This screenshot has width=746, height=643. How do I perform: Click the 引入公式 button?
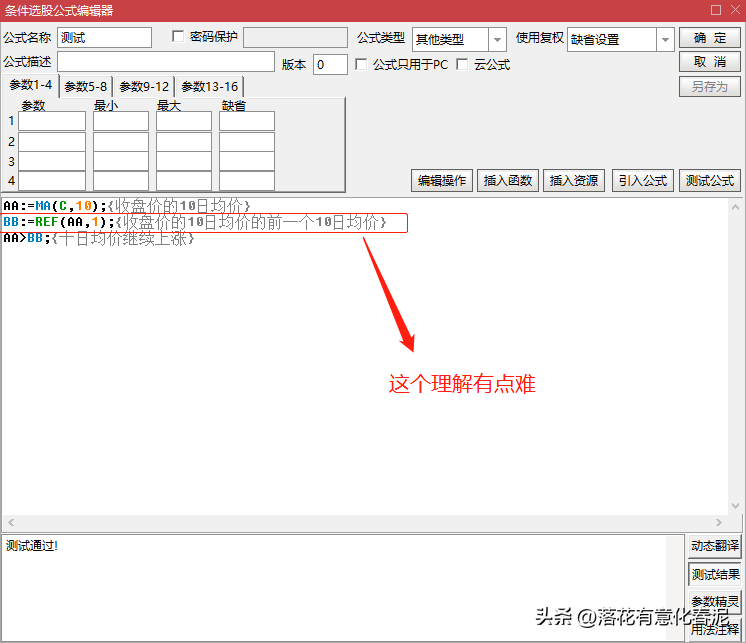point(643,181)
